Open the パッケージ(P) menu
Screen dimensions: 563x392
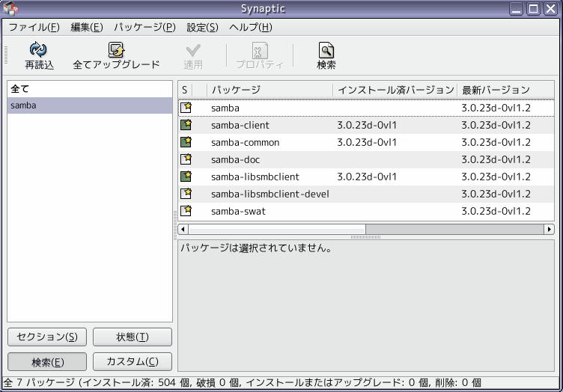click(144, 27)
